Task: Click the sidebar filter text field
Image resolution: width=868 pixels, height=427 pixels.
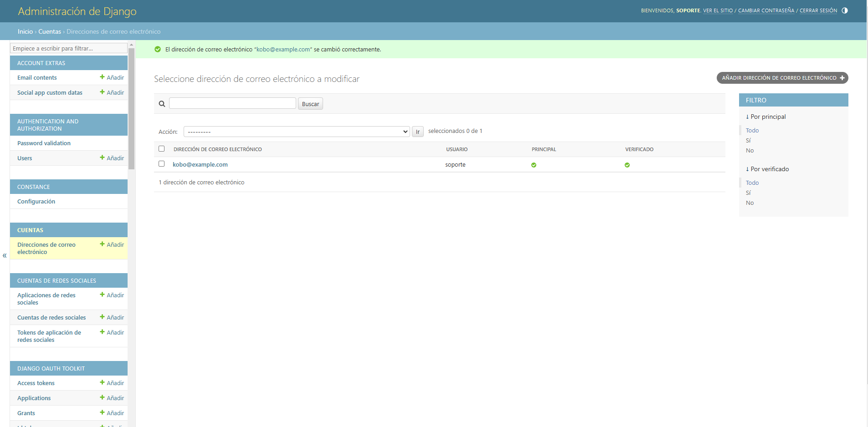Action: (68, 48)
